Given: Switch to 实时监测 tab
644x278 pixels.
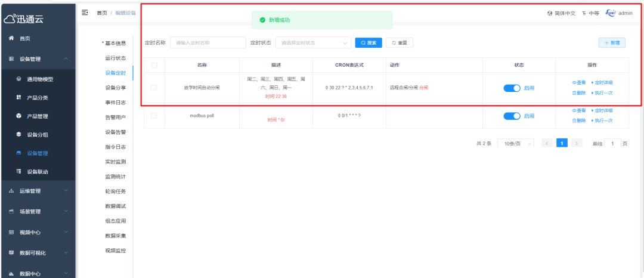Looking at the screenshot, I should [116, 162].
